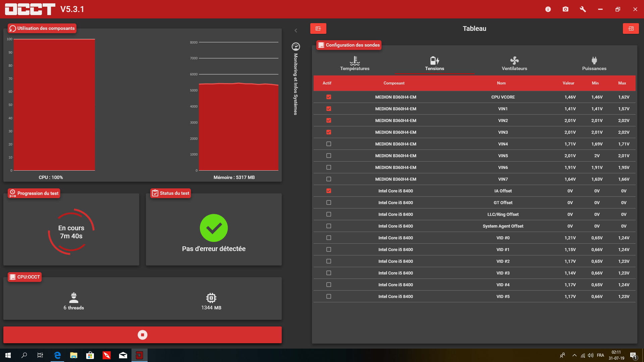
Task: Show hidden tray icons chevron
Action: pyautogui.click(x=575, y=355)
